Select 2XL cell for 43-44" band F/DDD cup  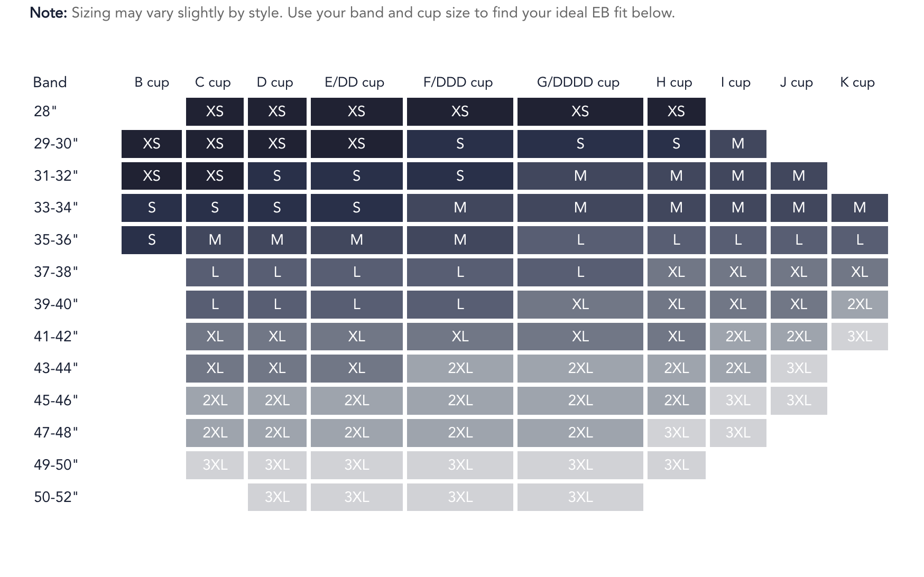(460, 368)
